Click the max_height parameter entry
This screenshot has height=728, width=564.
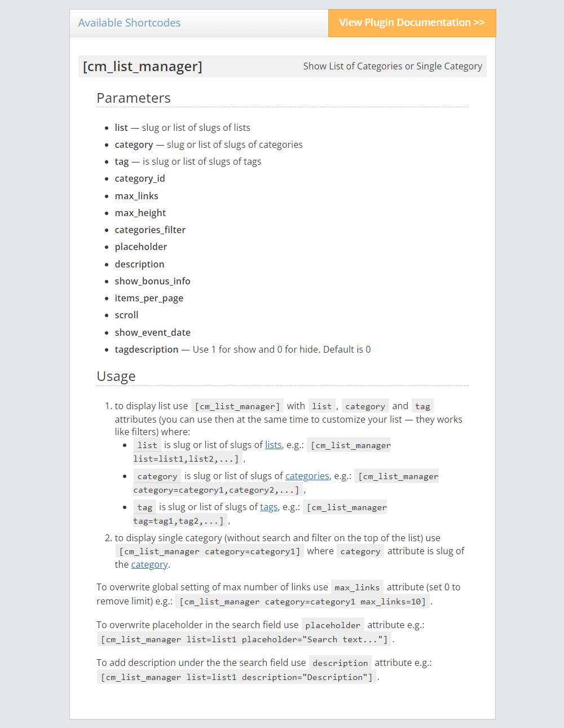pyautogui.click(x=140, y=213)
